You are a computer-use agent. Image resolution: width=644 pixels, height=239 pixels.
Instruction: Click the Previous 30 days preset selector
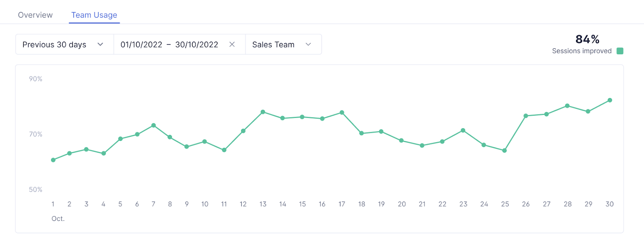54,45
